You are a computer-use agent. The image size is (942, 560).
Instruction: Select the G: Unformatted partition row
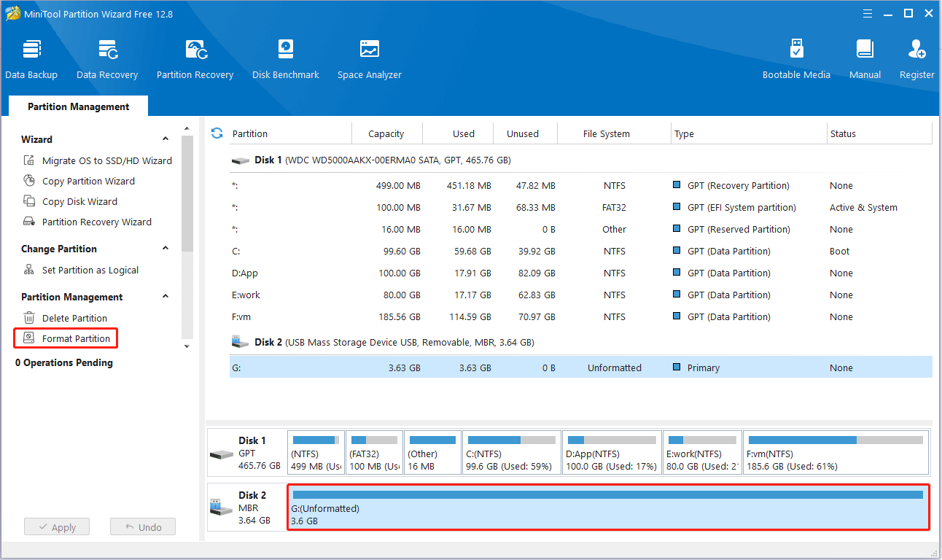pos(580,367)
